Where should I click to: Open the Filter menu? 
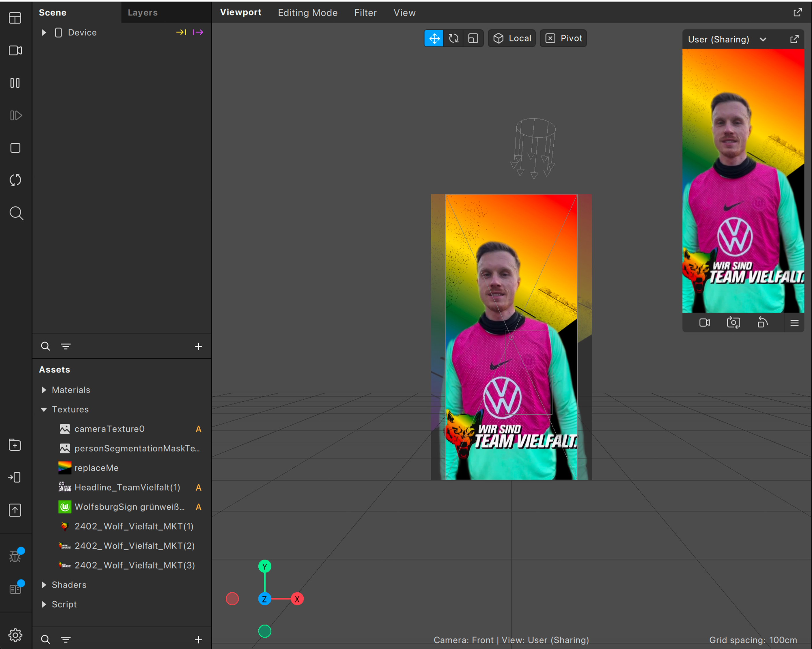click(x=365, y=13)
